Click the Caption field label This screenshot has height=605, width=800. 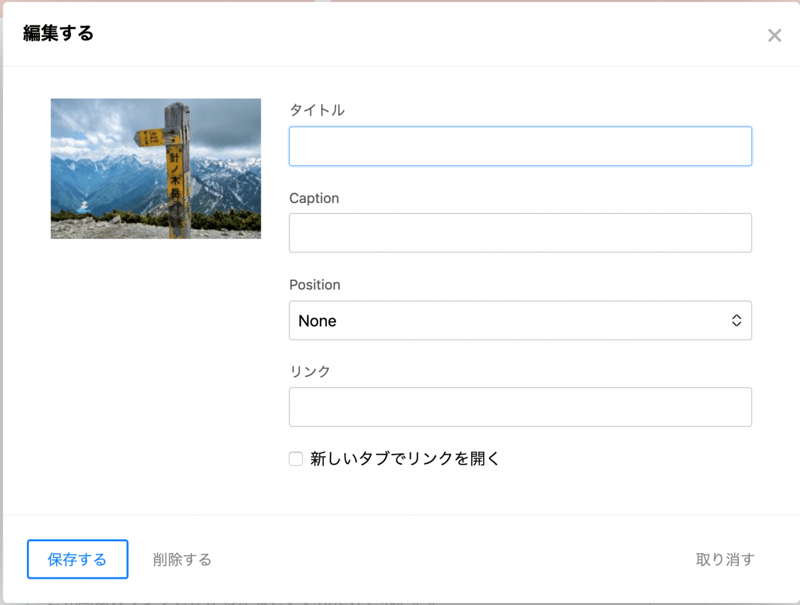point(314,198)
